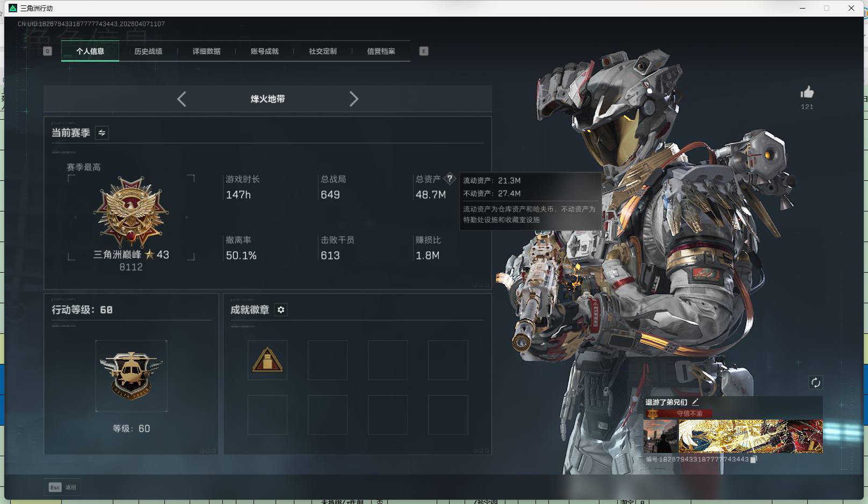Click the golden banner namecard image
This screenshot has height=504, width=868.
coord(750,436)
